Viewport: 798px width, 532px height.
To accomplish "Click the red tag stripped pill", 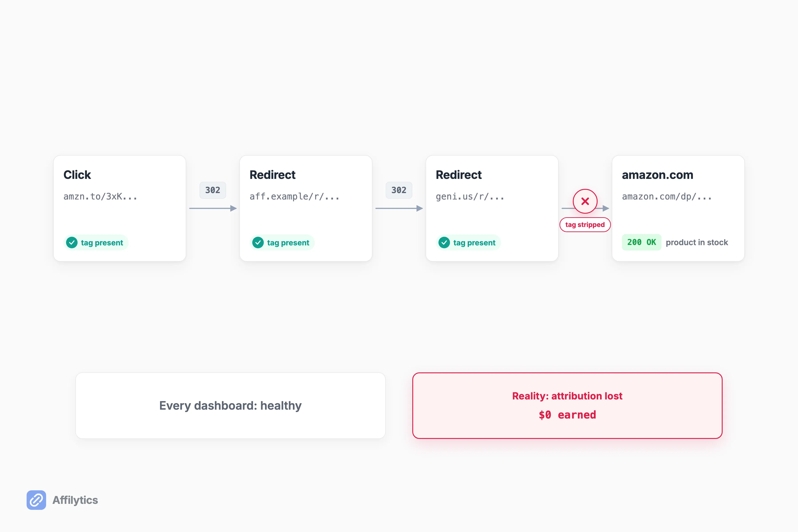I will (585, 225).
